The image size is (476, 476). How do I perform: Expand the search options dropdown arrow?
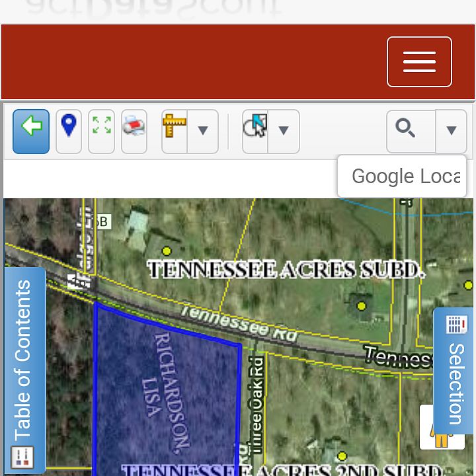click(x=452, y=132)
